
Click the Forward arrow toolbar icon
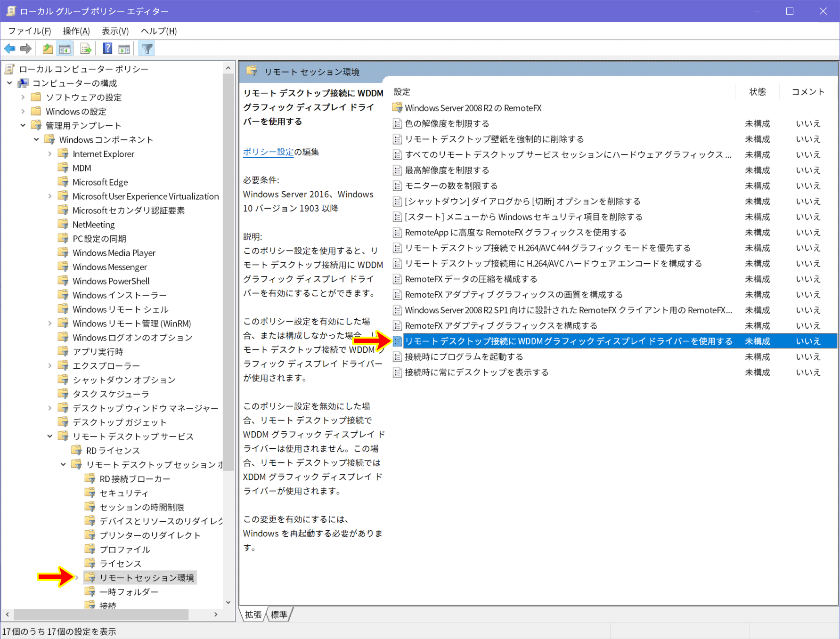26,49
